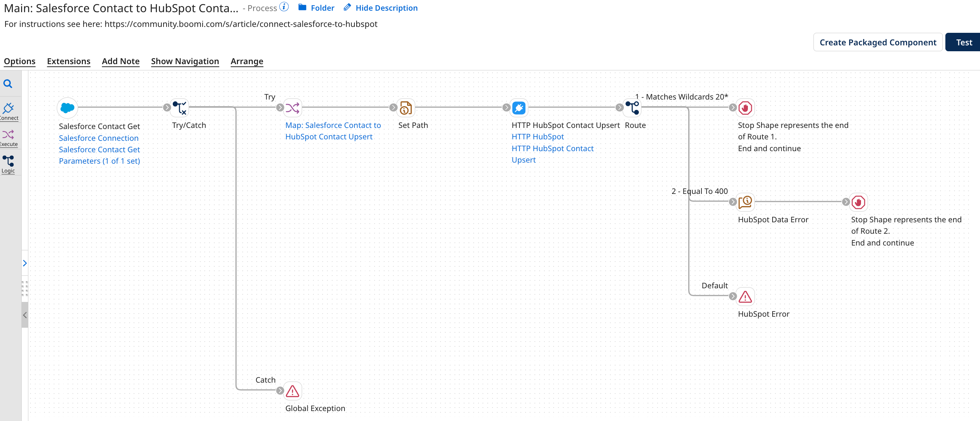Select the HTTP HubSpot Contact Upsert connector shape
The image size is (980, 421).
click(519, 108)
